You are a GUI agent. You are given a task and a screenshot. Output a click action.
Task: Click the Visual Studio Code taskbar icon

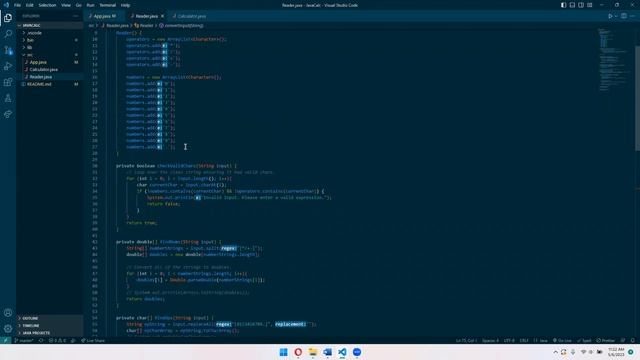click(342, 352)
